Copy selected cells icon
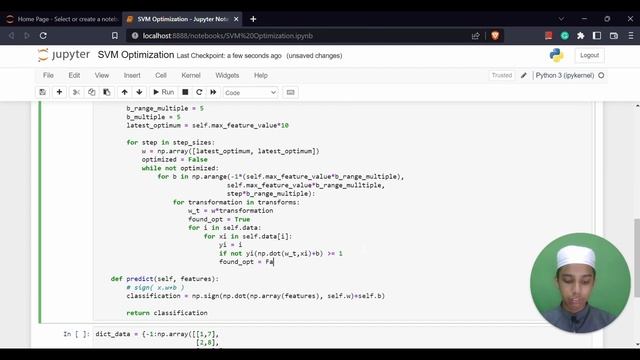The image size is (640, 360). [x=91, y=92]
